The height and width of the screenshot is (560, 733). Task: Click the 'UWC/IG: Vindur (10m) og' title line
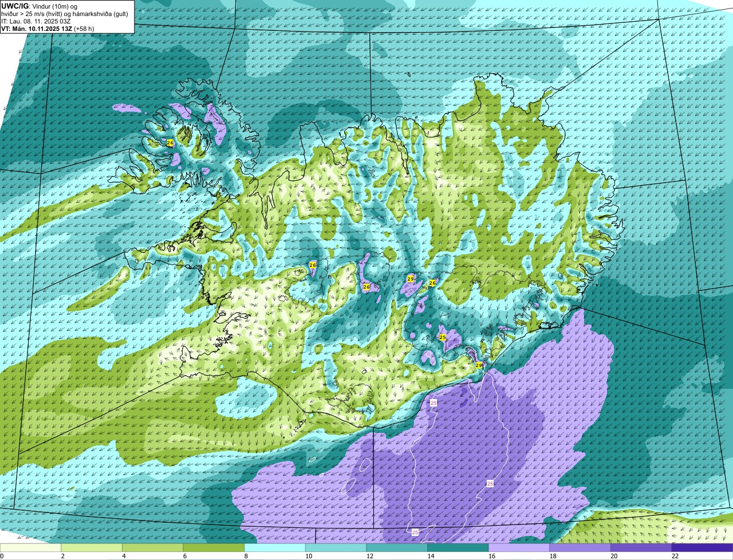point(40,5)
